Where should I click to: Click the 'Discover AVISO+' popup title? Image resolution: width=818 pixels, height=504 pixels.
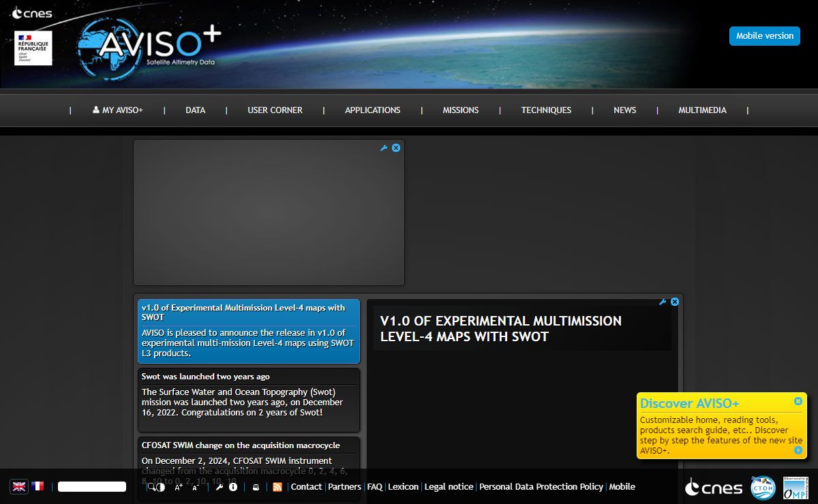point(689,403)
